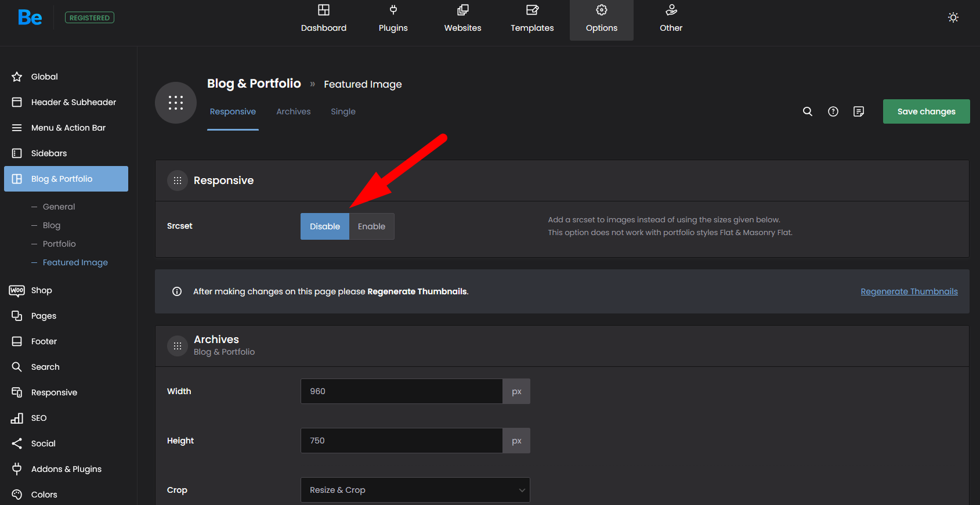Click the Pages icon
980x505 pixels.
[x=17, y=316]
